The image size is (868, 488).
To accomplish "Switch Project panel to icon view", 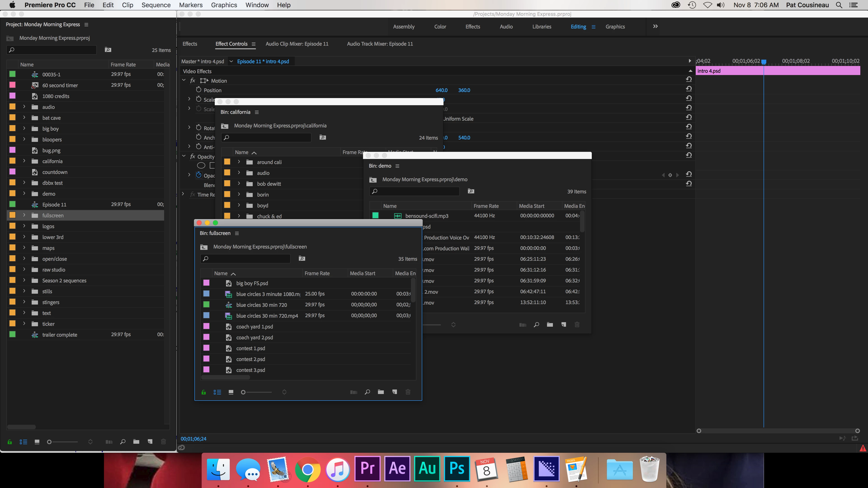I will tap(37, 441).
